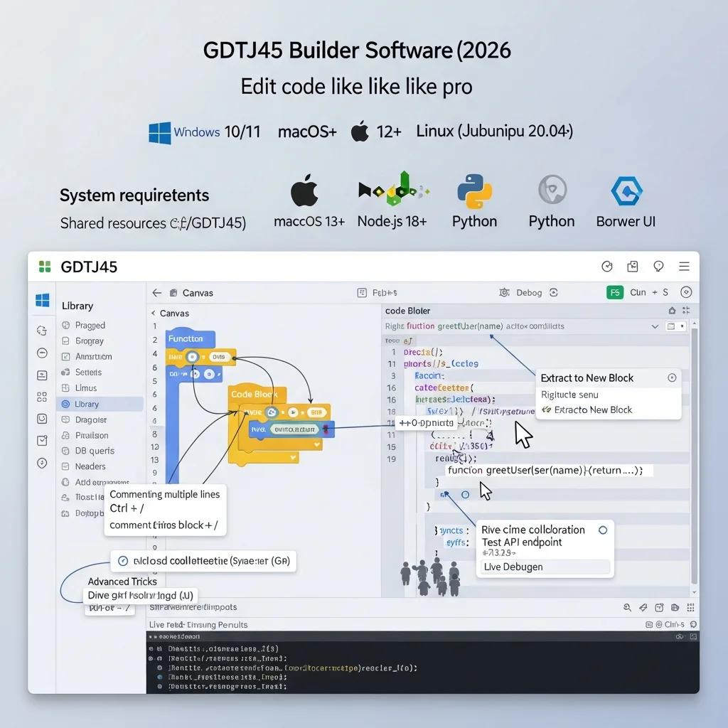This screenshot has height=728, width=728.
Task: Collapse the Canvas breadcrumb chevron
Action: point(153,313)
